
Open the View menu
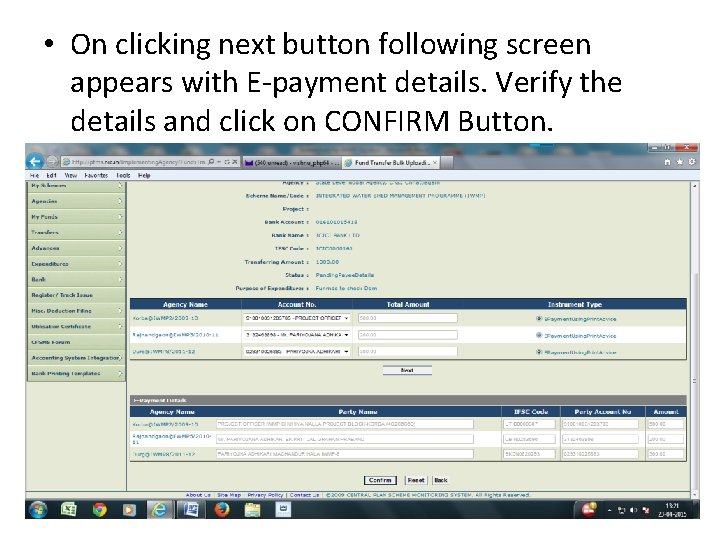point(70,175)
